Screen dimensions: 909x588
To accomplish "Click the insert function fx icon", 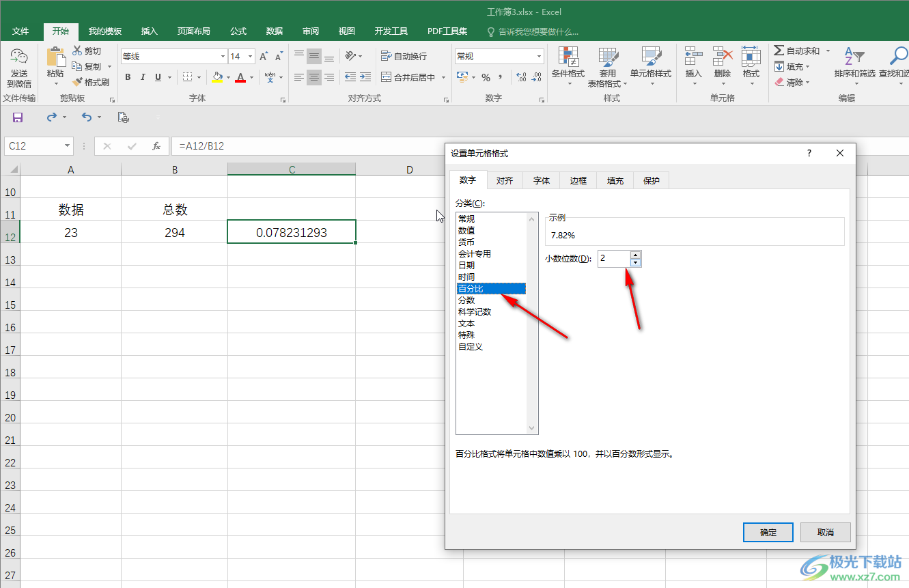I will click(156, 146).
